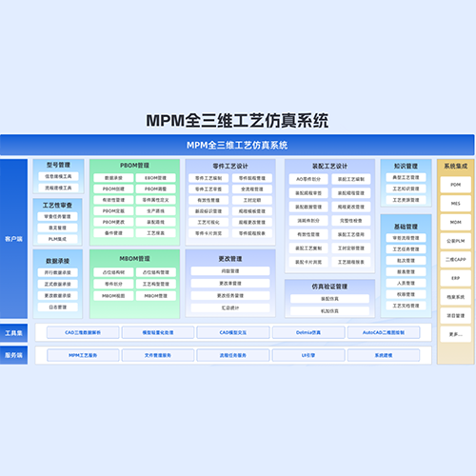Viewport: 476px width, 476px height.
Task: Open the PLM集成 item
Action: [x=57, y=239]
